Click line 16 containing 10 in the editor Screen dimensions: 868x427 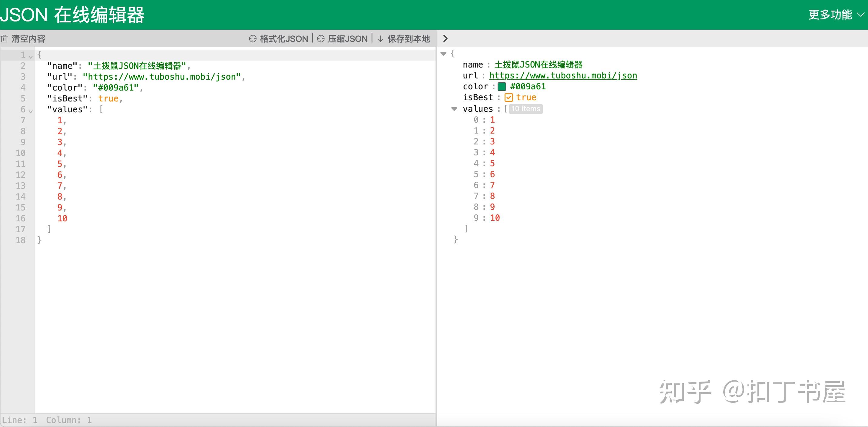[62, 218]
